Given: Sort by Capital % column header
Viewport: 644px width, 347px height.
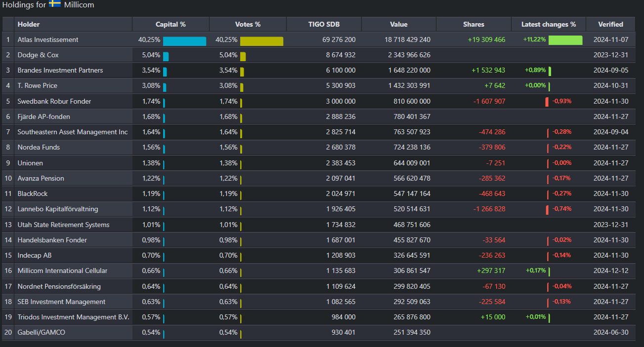Looking at the screenshot, I should pyautogui.click(x=171, y=24).
